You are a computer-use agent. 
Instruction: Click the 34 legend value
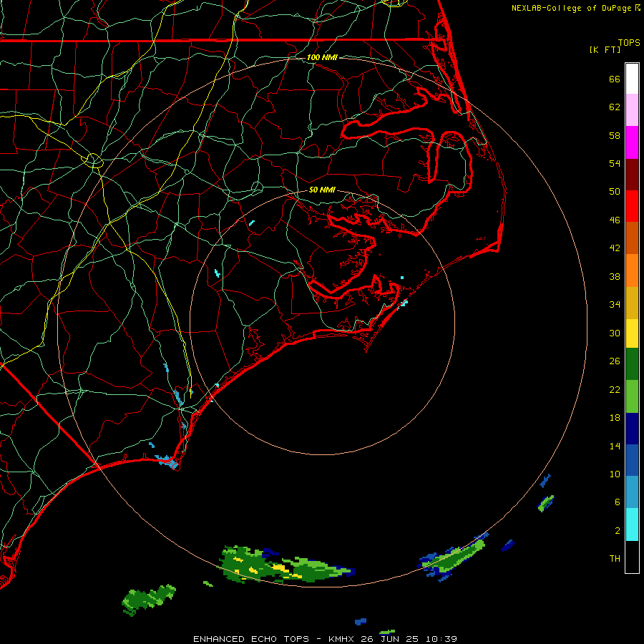(615, 305)
